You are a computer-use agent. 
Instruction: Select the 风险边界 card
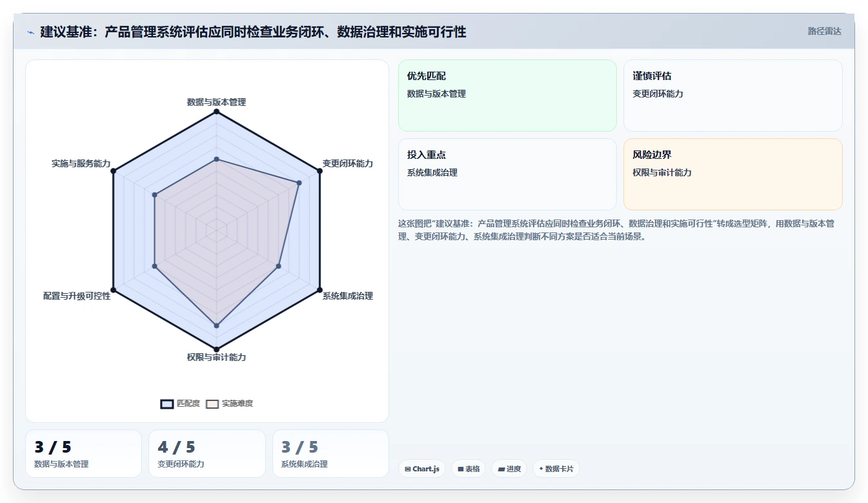(733, 174)
